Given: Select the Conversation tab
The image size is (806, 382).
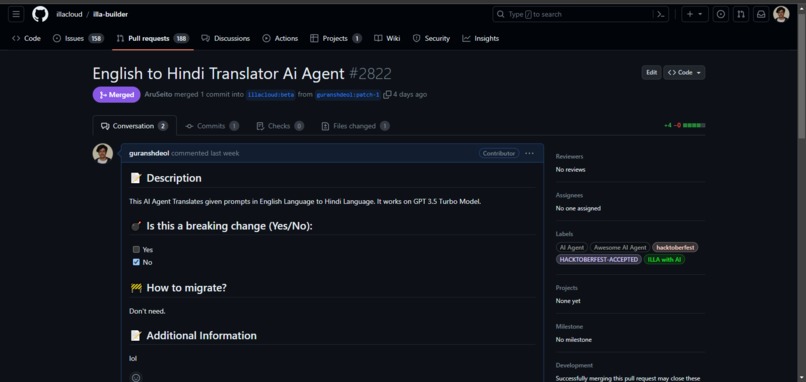Looking at the screenshot, I should [134, 126].
